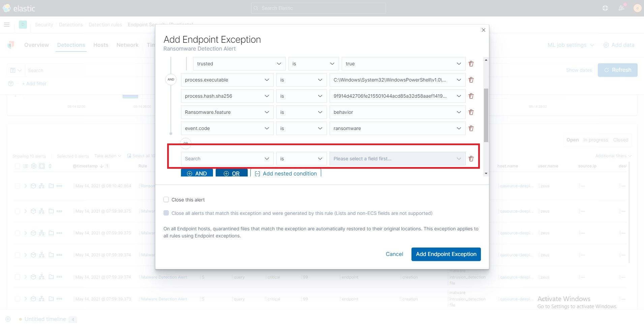Check the Close this alert checkbox

166,200
